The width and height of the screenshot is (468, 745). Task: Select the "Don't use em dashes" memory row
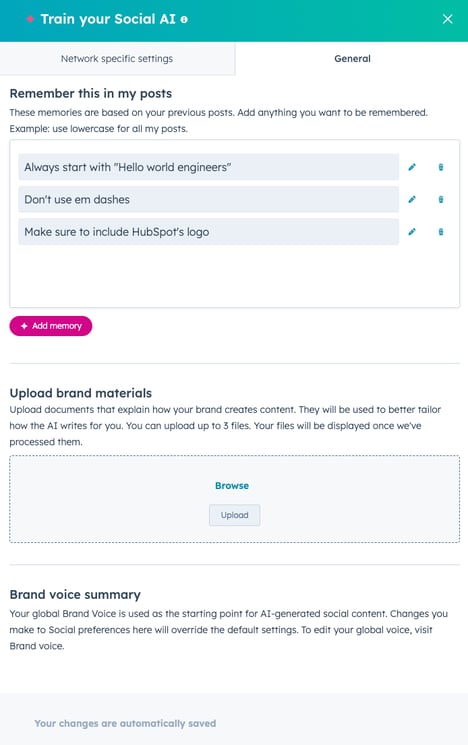209,200
